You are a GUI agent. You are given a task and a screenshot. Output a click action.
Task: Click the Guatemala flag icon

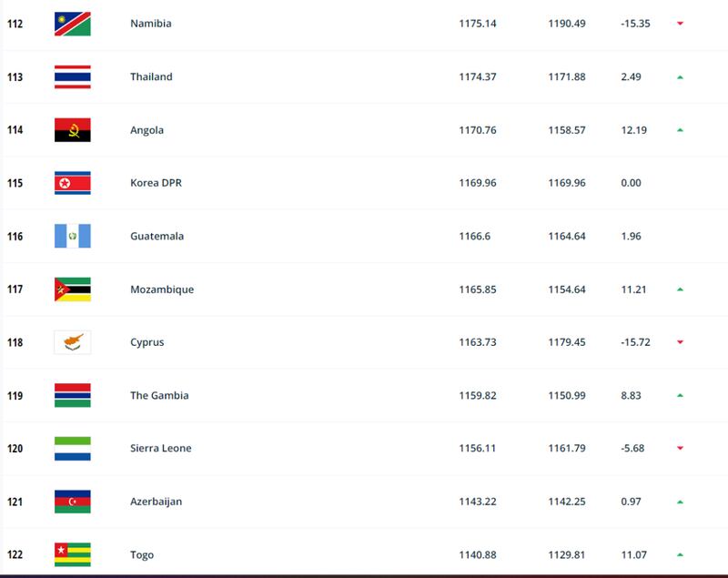pyautogui.click(x=73, y=237)
